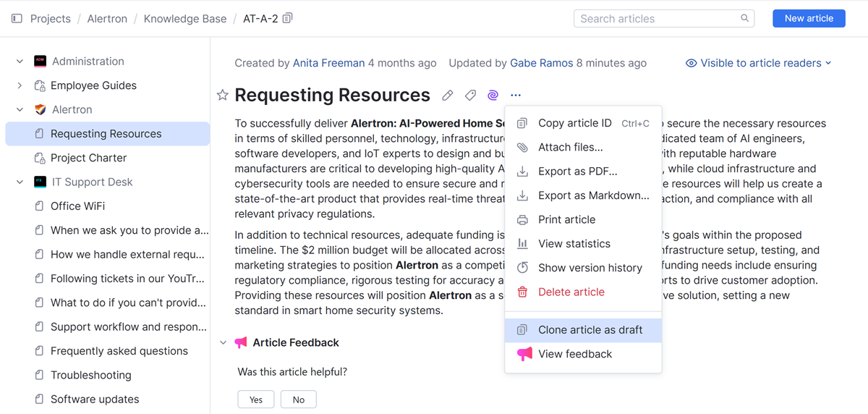The height and width of the screenshot is (414, 868).
Task: Toggle the sidebar panel icon
Action: pyautogui.click(x=17, y=18)
